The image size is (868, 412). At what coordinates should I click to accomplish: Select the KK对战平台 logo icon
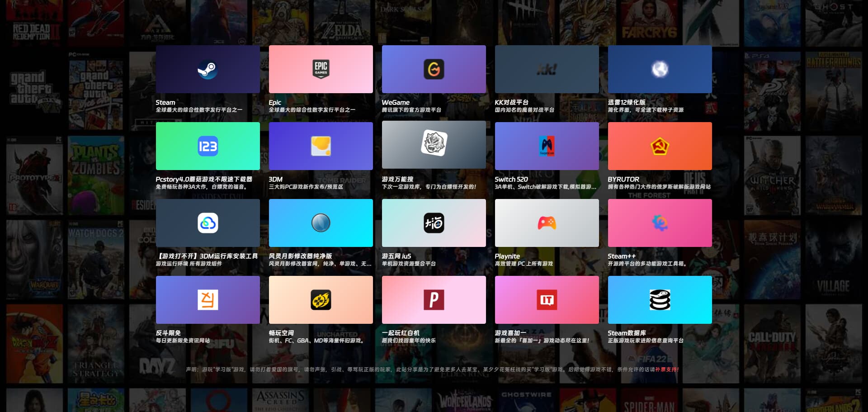[x=547, y=69]
